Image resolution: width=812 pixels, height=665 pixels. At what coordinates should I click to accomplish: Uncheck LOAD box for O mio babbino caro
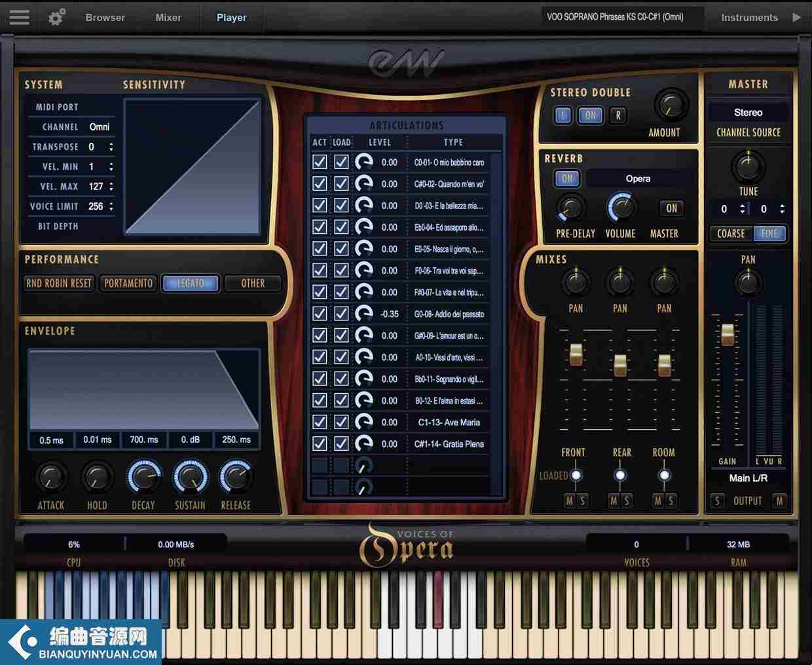pos(341,162)
